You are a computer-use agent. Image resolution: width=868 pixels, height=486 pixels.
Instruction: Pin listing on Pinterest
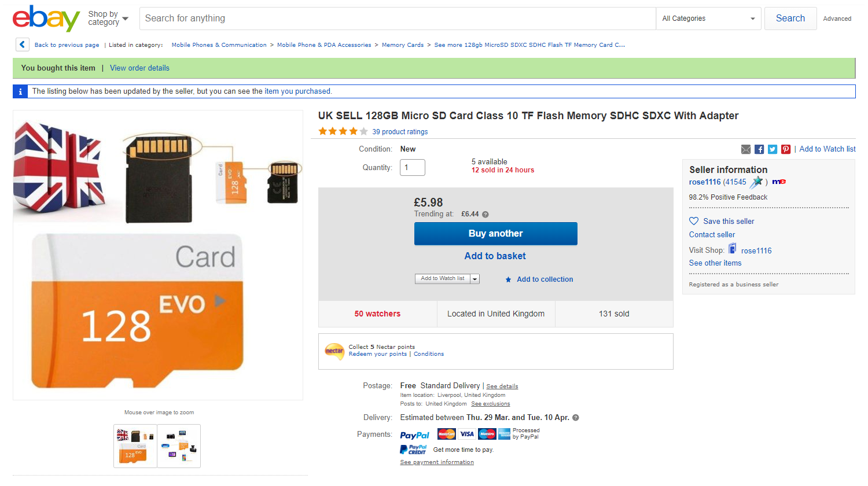click(786, 149)
